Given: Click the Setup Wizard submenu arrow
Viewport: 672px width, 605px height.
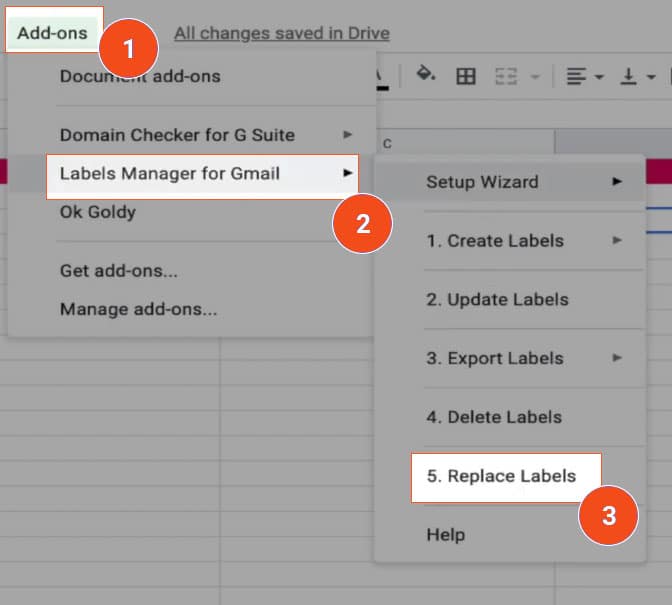Looking at the screenshot, I should click(x=617, y=181).
